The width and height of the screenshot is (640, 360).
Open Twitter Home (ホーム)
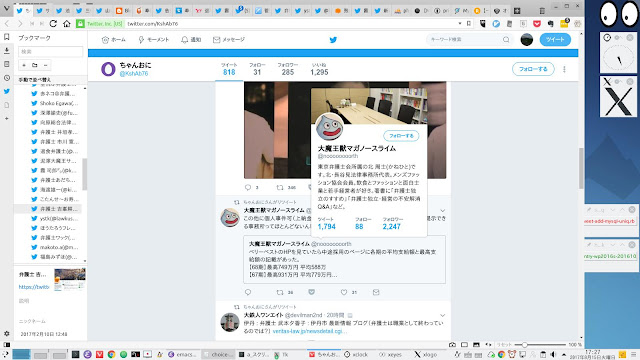coord(113,40)
